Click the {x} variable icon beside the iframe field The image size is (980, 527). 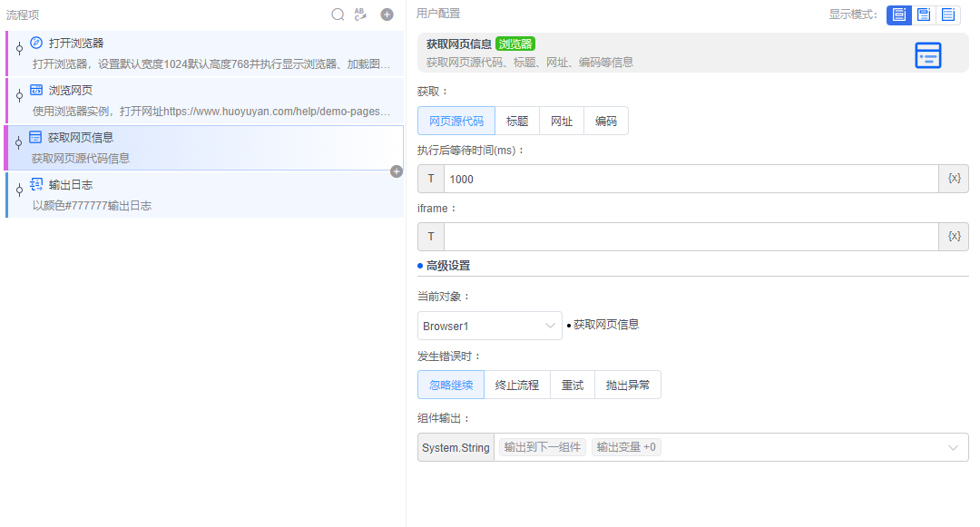click(953, 236)
